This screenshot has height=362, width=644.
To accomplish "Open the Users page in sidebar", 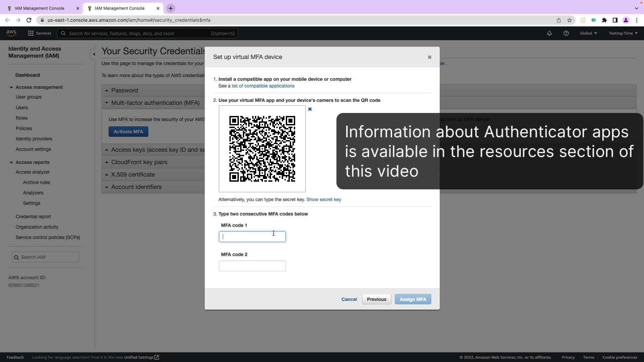I will point(22,108).
